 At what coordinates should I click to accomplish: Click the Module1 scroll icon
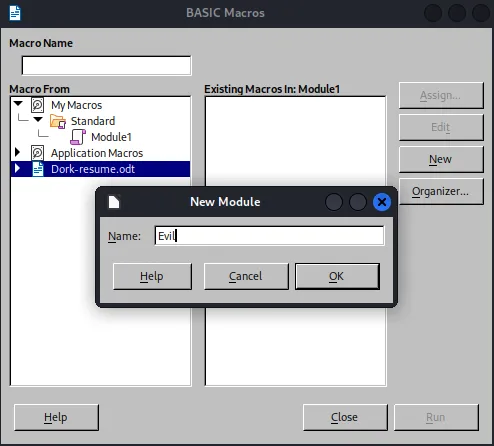tap(78, 137)
